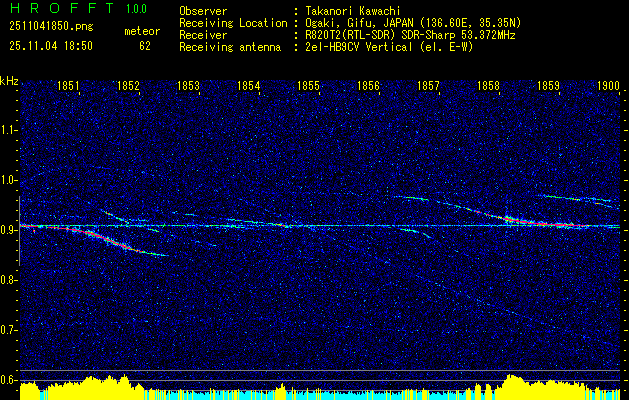Click the 1.1 kHz frequency label

[x=8, y=130]
